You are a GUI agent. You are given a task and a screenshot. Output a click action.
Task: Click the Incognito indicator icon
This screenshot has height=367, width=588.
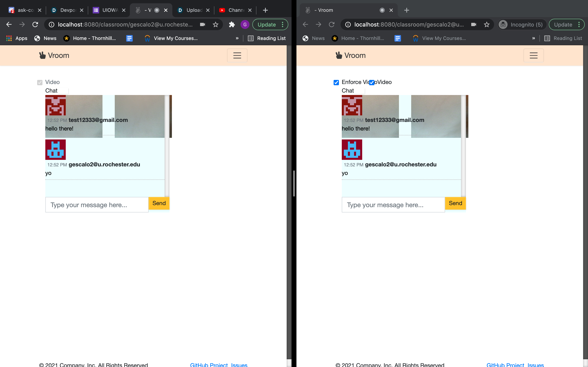tap(503, 24)
